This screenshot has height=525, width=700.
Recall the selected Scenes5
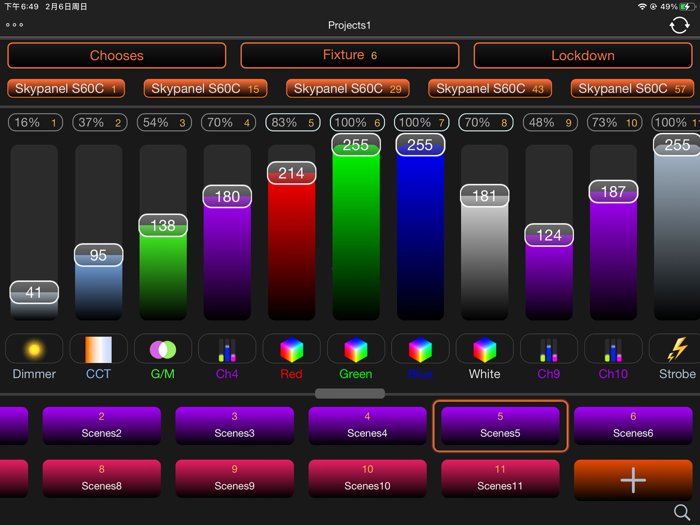500,425
